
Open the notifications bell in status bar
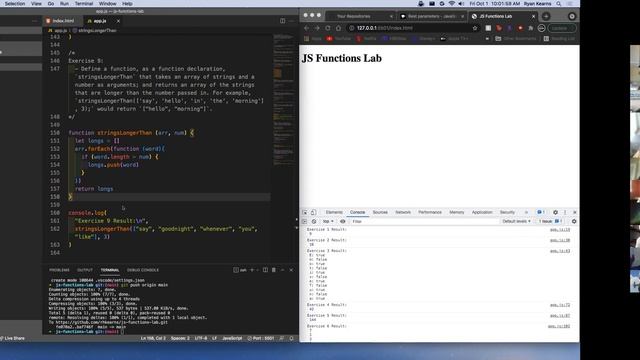(x=291, y=338)
